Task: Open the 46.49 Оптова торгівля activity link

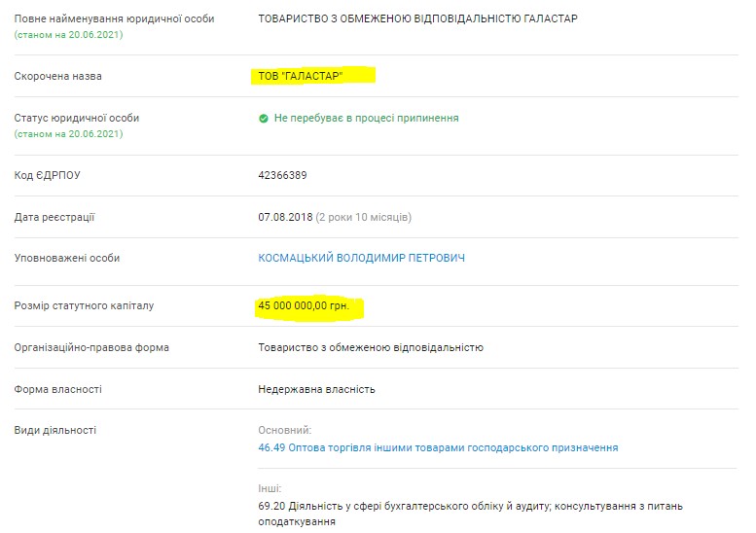Action: coord(437,447)
